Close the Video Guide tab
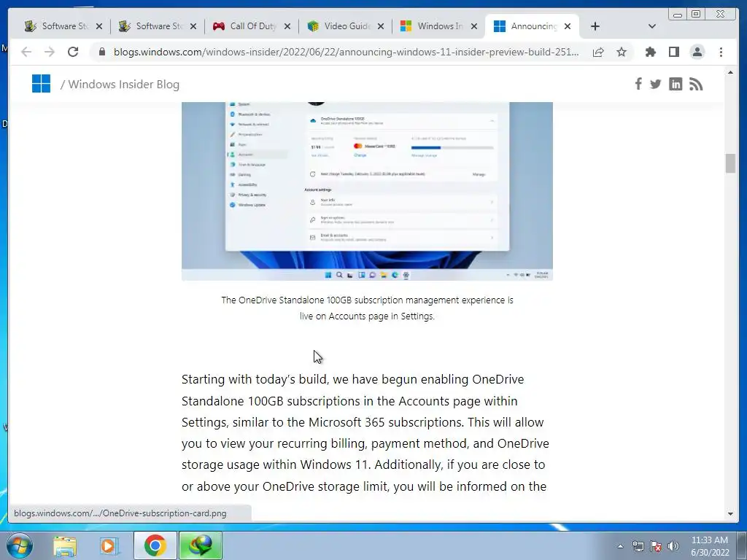 pos(381,27)
